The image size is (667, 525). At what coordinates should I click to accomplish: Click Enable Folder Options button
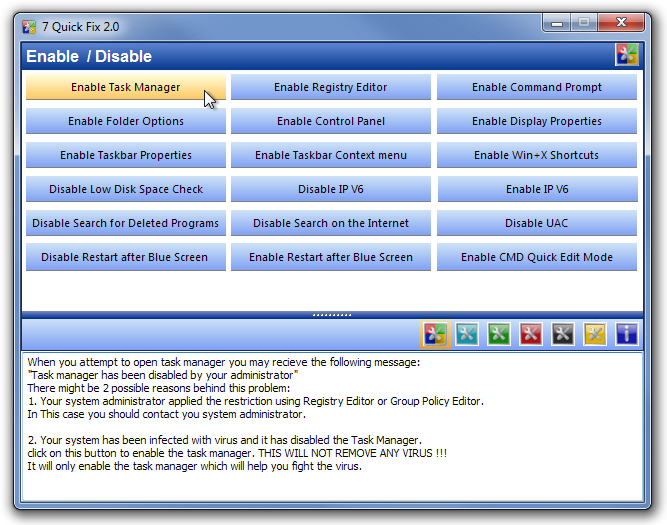coord(126,121)
